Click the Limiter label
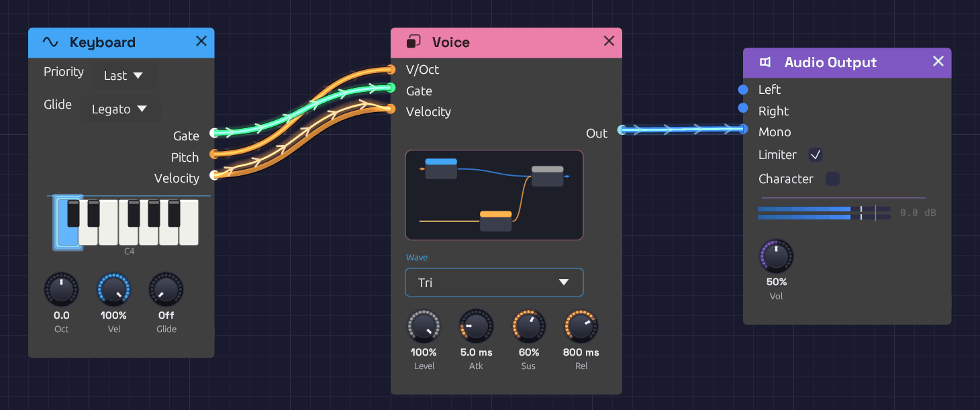This screenshot has height=410, width=980. click(x=777, y=155)
